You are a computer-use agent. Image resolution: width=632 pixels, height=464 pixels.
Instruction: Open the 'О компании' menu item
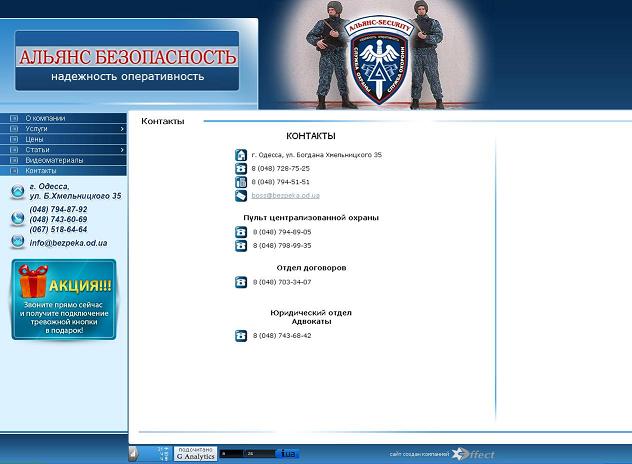pos(63,118)
